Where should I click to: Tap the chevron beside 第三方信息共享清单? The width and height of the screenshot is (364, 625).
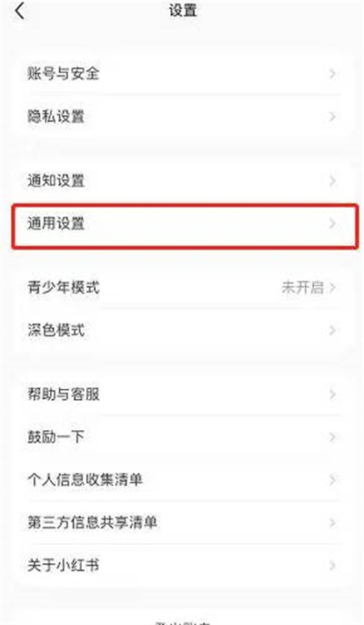pos(332,523)
